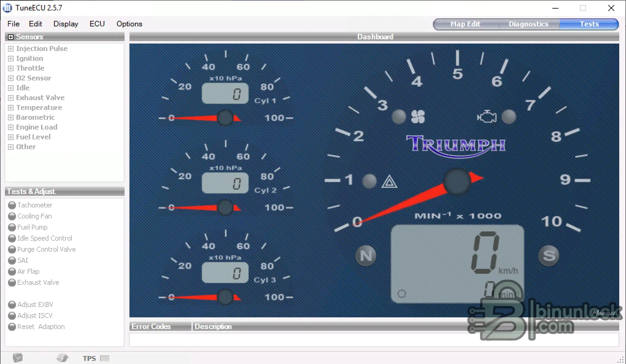Click the Tests & Adjust panel header
Screen dimensions: 626x364
coord(65,192)
